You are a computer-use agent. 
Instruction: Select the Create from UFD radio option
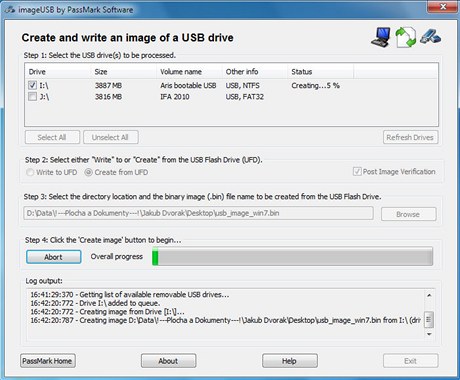click(88, 172)
